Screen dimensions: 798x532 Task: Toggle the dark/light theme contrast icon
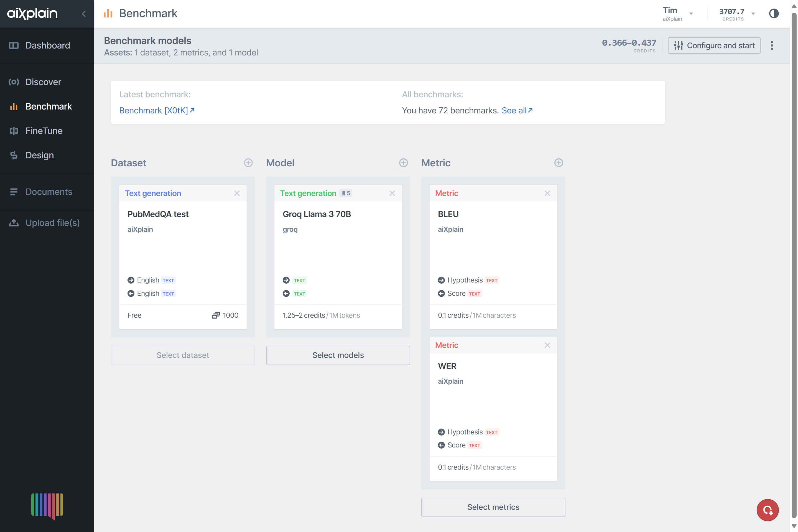coord(773,14)
